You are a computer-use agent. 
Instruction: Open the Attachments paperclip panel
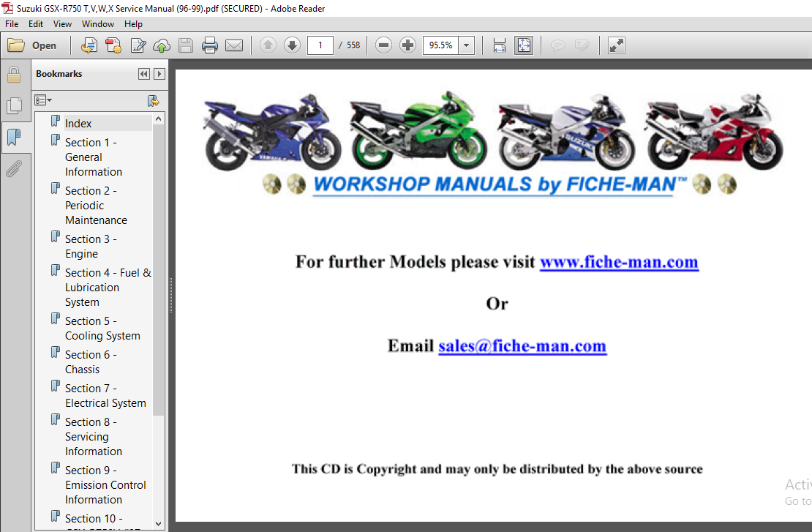click(14, 169)
